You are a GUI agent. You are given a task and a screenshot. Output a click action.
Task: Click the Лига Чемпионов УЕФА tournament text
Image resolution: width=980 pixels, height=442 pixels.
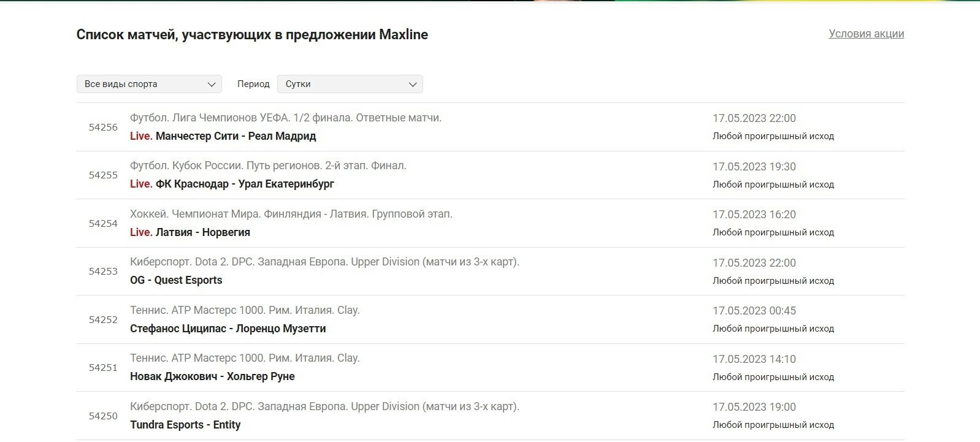point(286,118)
